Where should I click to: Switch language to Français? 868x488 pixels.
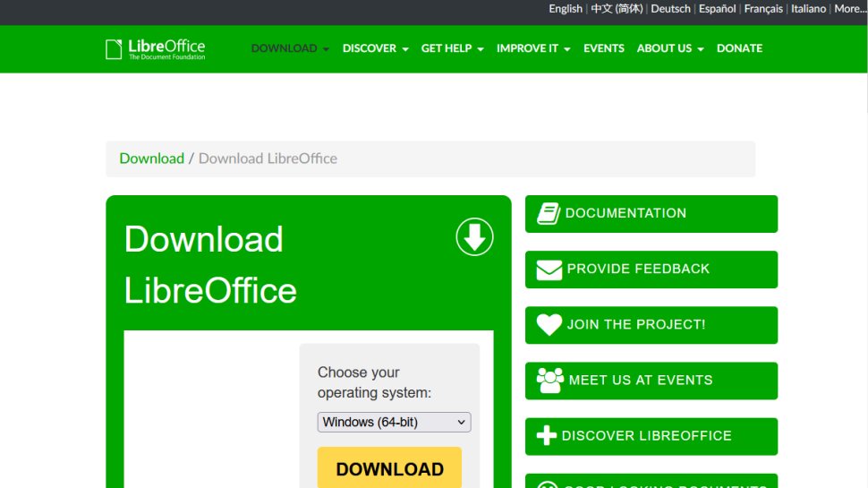tap(763, 9)
